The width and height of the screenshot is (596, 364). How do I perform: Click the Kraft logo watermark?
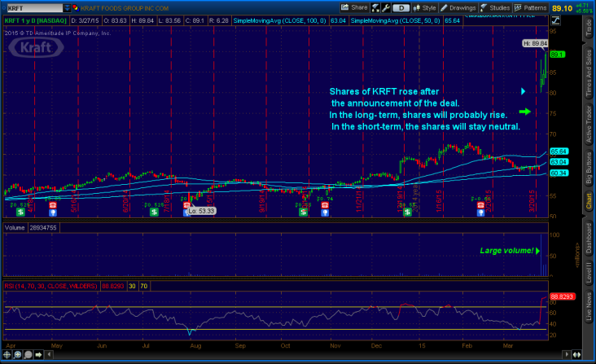[36, 47]
